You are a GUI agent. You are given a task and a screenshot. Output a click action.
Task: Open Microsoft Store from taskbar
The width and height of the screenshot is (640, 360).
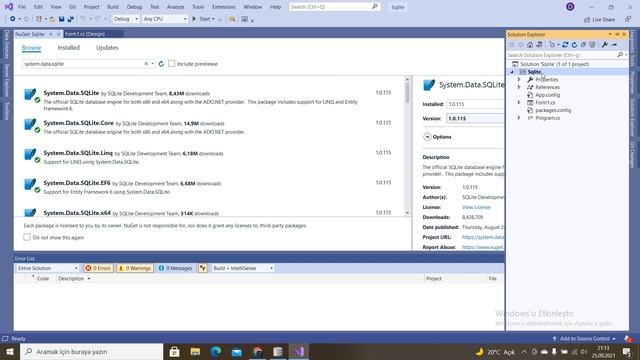174,351
